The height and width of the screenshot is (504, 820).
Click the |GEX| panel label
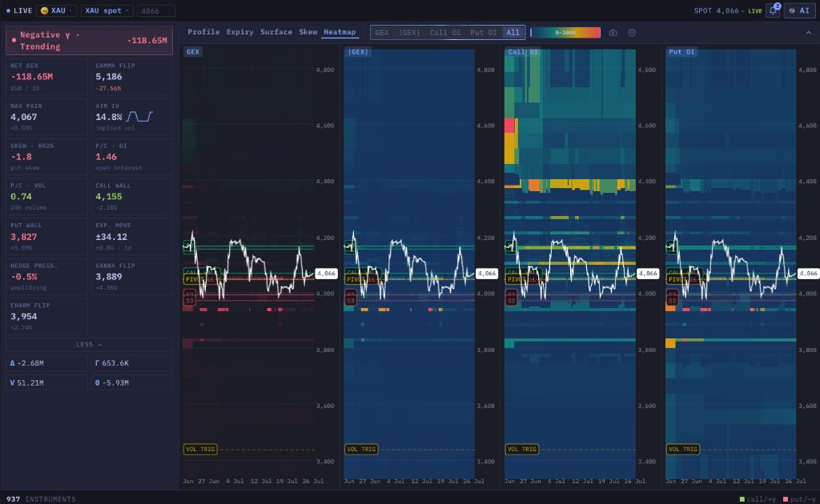click(x=358, y=52)
